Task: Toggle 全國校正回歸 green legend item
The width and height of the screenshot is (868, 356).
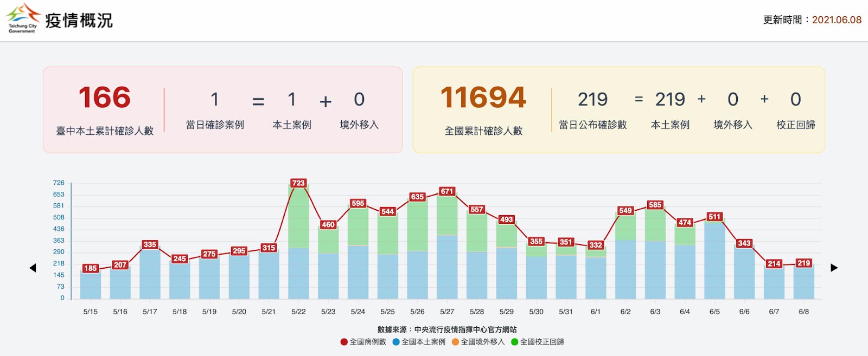Action: click(x=538, y=342)
